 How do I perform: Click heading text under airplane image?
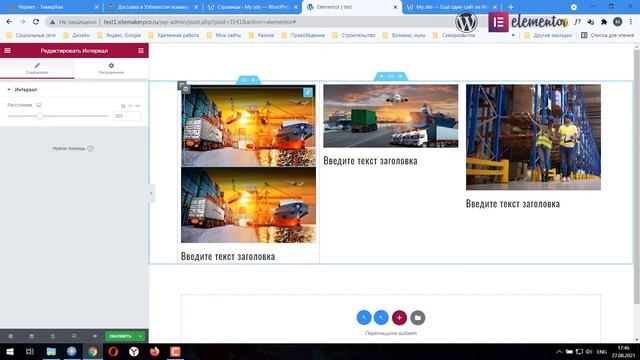tap(370, 161)
